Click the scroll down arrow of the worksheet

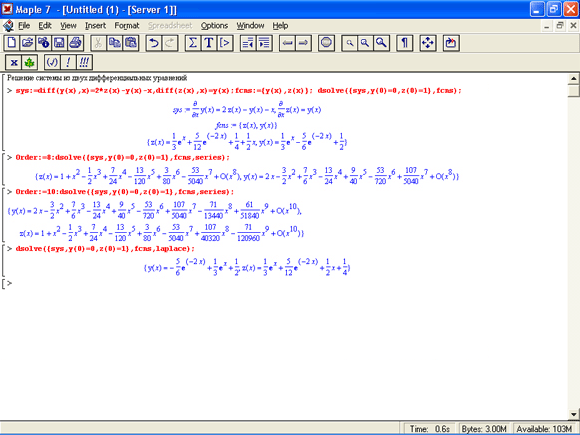tap(573, 414)
